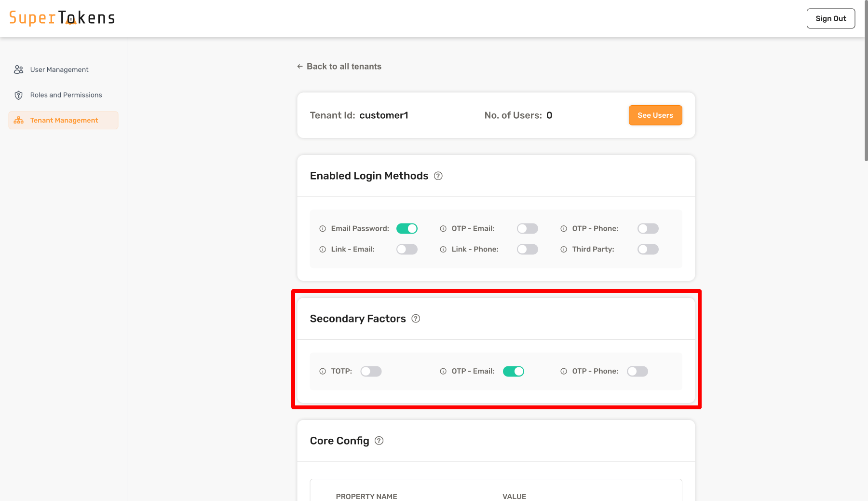Click info icon next to Link - Email
Image resolution: width=868 pixels, height=501 pixels.
tap(323, 250)
